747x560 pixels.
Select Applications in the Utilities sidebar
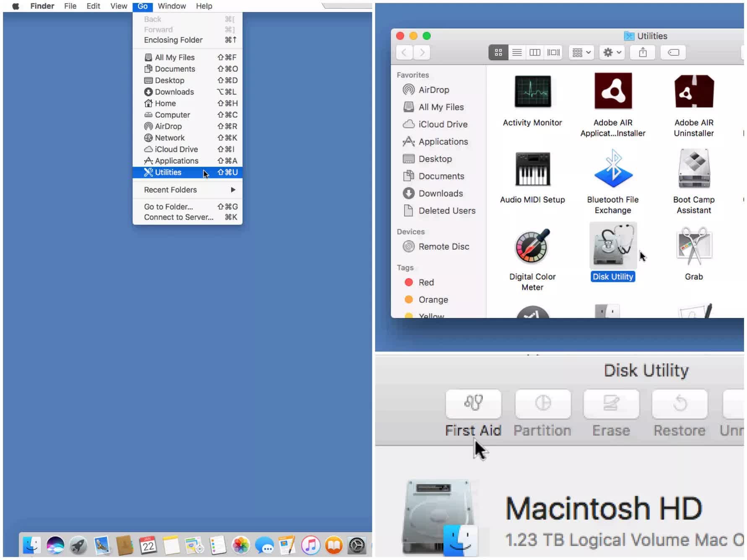(438, 142)
